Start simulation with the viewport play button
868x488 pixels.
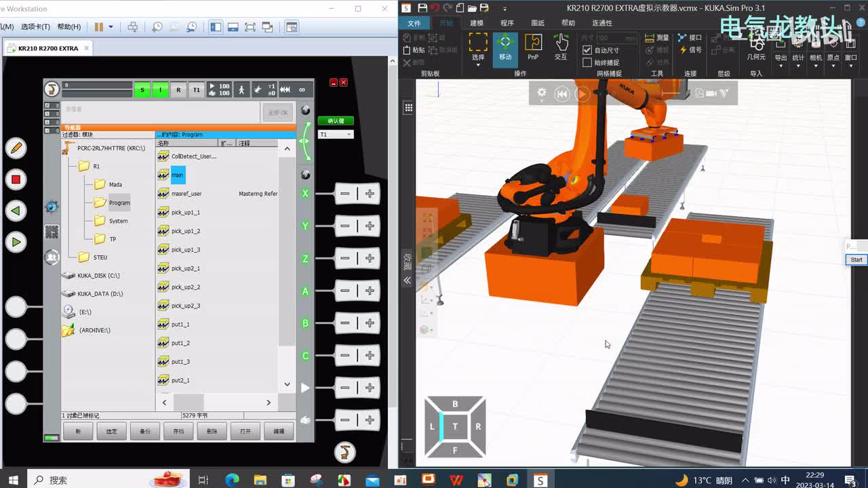[583, 94]
